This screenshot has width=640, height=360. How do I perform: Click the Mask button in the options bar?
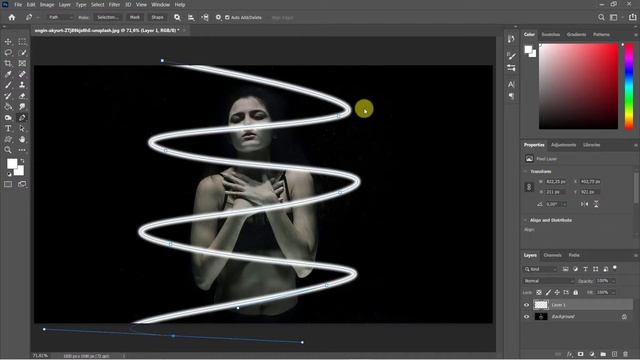[135, 18]
